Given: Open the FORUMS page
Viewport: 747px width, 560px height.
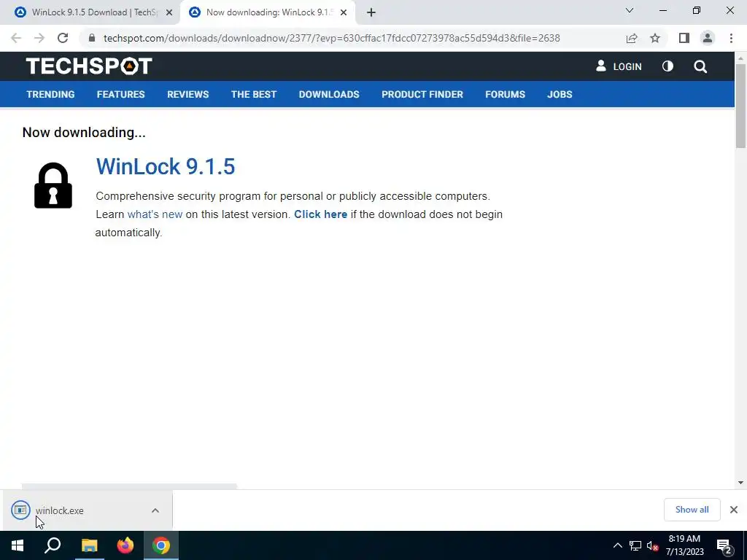Looking at the screenshot, I should coord(505,94).
